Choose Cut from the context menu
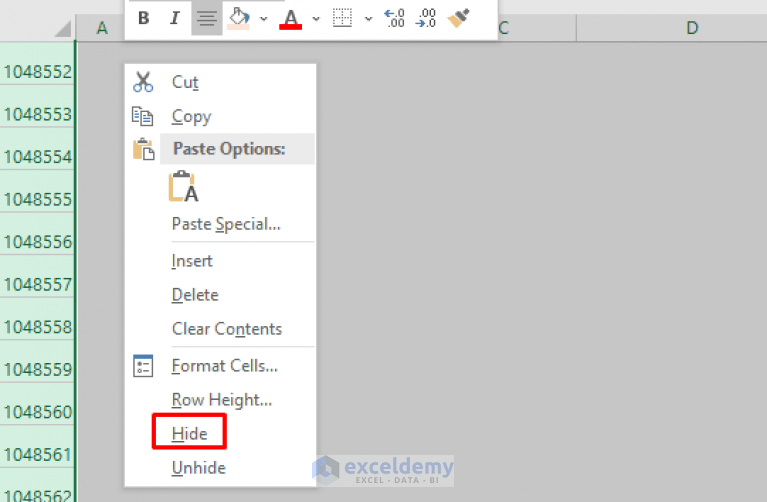 coord(220,82)
